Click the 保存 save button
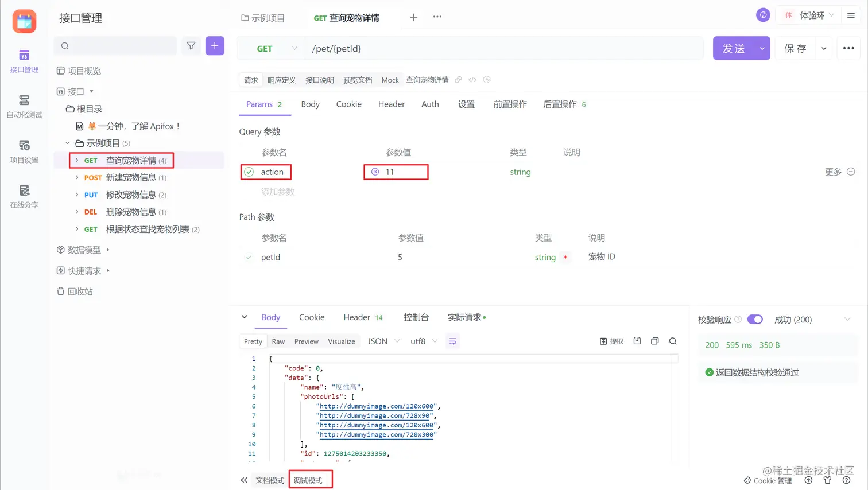 point(796,49)
